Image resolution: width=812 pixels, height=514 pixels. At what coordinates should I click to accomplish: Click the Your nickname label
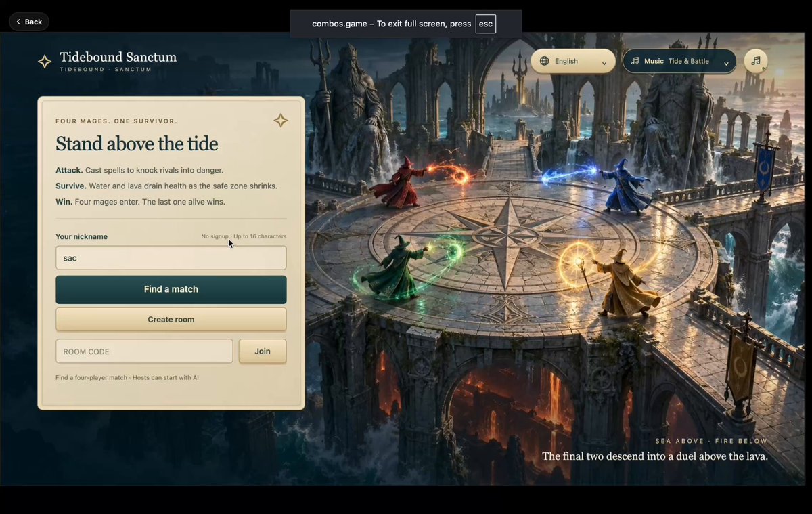[81, 236]
